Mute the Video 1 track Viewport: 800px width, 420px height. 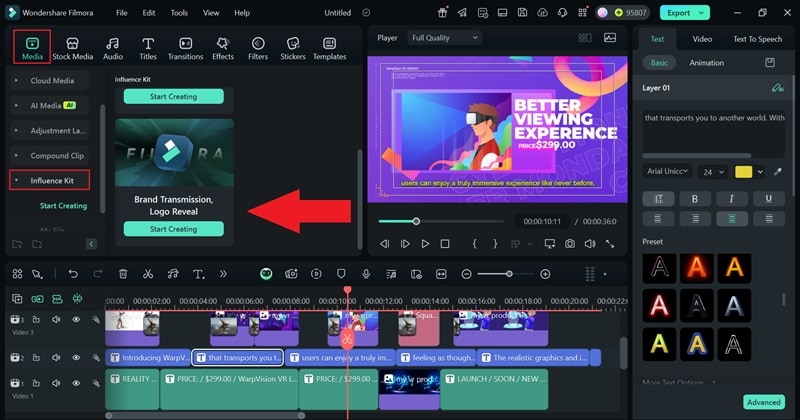56,383
